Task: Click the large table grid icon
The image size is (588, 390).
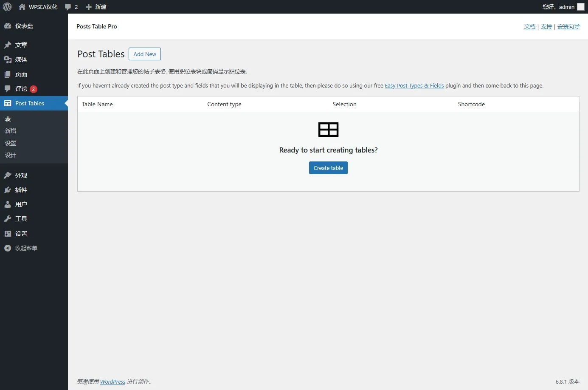Action: tap(328, 130)
